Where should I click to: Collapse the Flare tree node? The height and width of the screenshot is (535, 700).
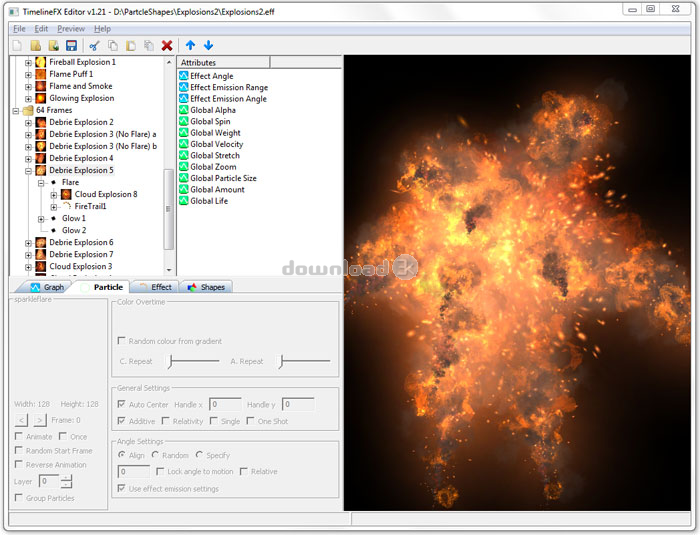41,183
